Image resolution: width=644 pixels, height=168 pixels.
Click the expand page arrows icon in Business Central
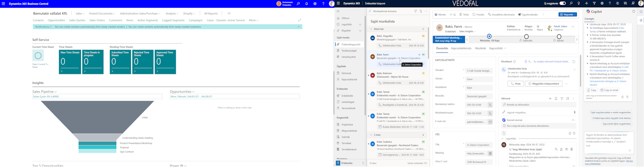tap(300, 20)
